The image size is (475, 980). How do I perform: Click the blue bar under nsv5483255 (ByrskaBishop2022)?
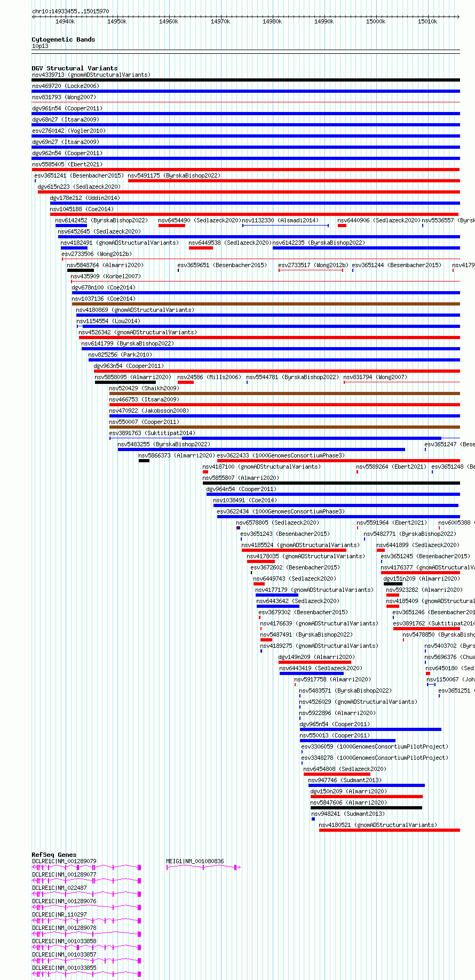(262, 449)
